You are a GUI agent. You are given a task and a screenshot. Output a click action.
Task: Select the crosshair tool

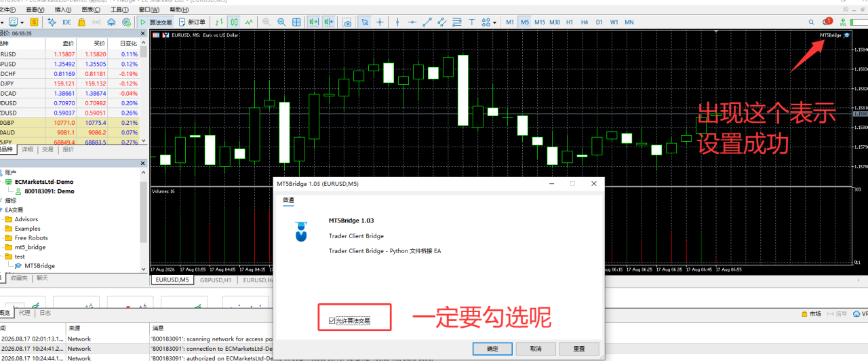tap(380, 22)
